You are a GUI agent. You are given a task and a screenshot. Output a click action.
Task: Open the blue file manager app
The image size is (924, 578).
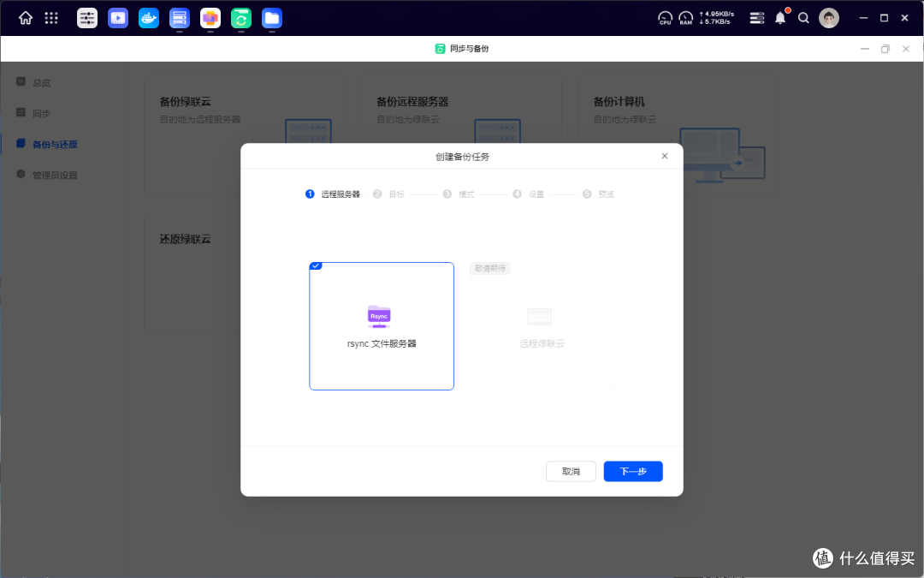pos(272,18)
